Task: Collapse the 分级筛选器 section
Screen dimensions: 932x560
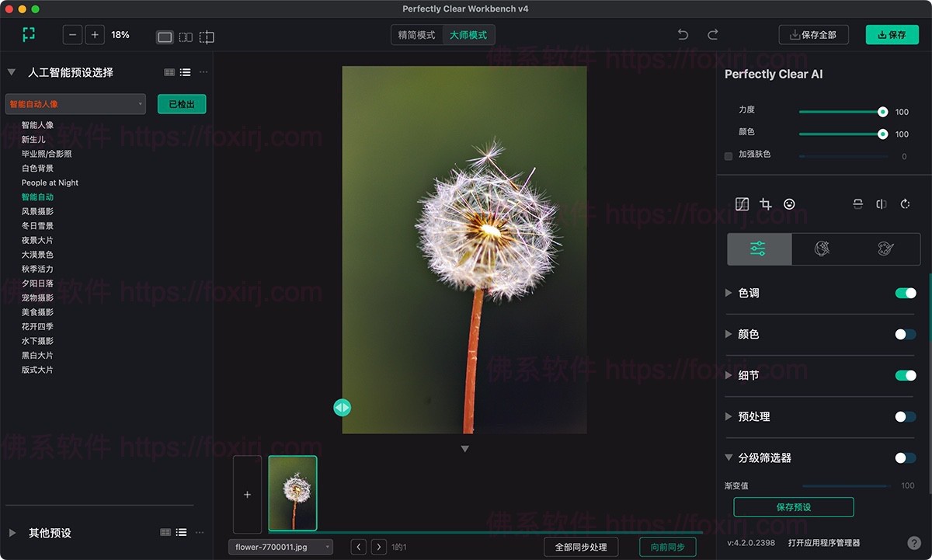Action: point(729,457)
